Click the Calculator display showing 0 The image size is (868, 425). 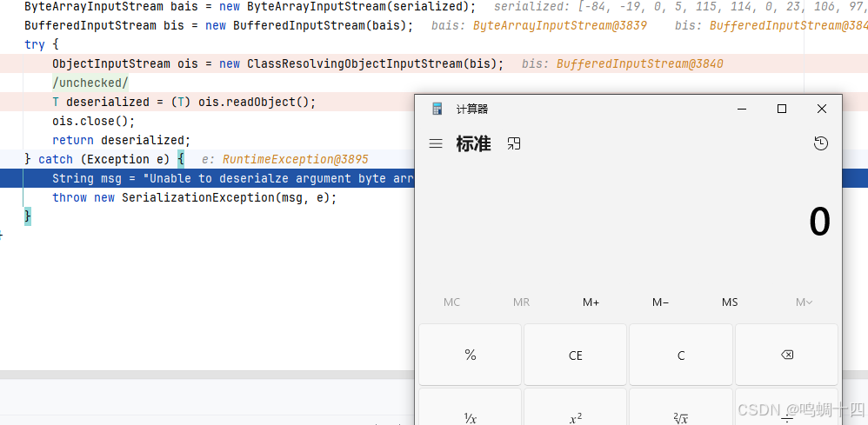coord(820,222)
